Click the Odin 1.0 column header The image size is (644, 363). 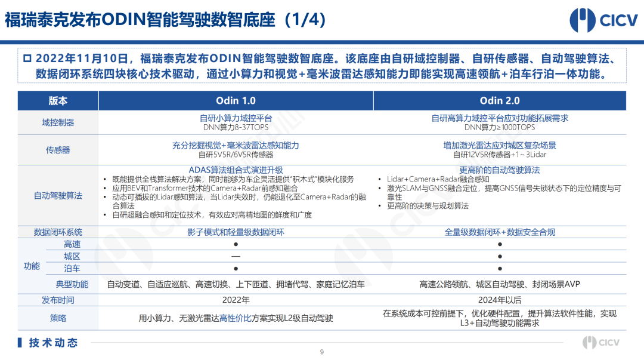click(236, 101)
